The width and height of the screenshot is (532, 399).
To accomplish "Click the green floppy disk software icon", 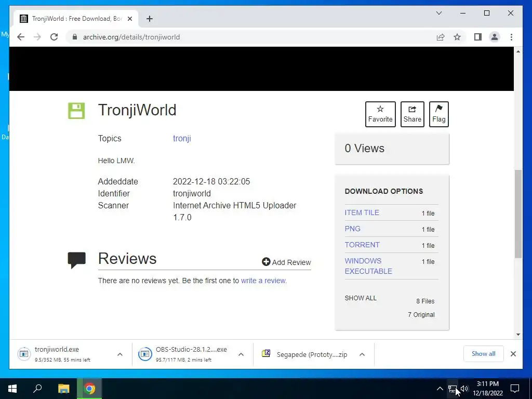I will [x=76, y=111].
